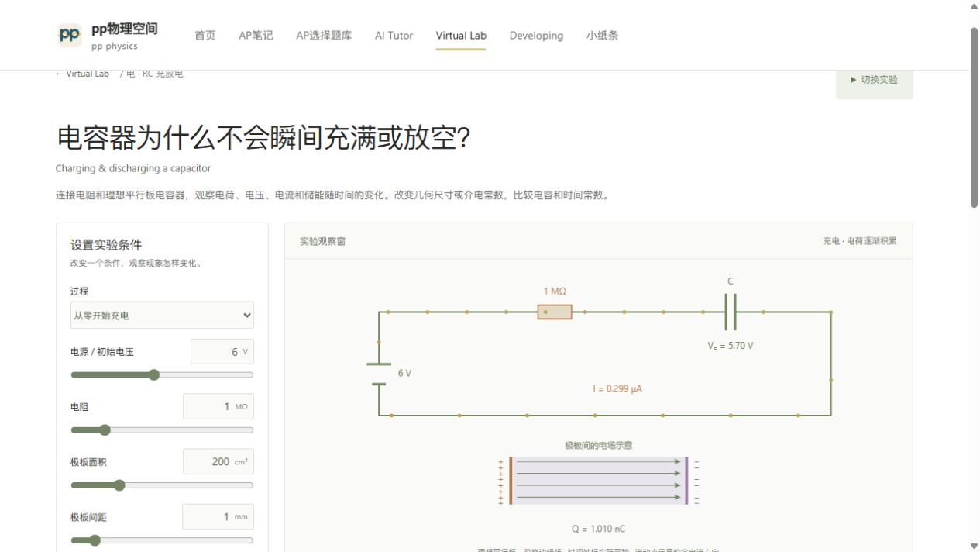
Task: Open the 过程 dropdown 从零开始充电
Action: 162,316
